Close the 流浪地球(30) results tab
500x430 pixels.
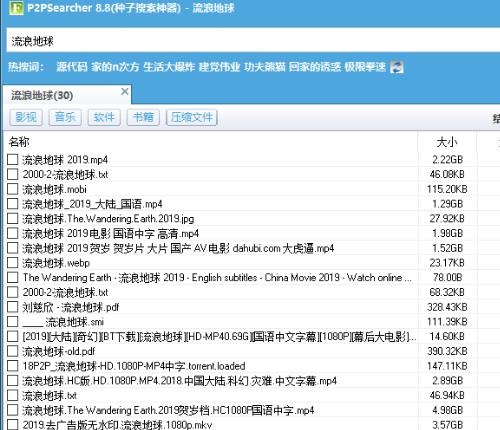click(x=125, y=91)
